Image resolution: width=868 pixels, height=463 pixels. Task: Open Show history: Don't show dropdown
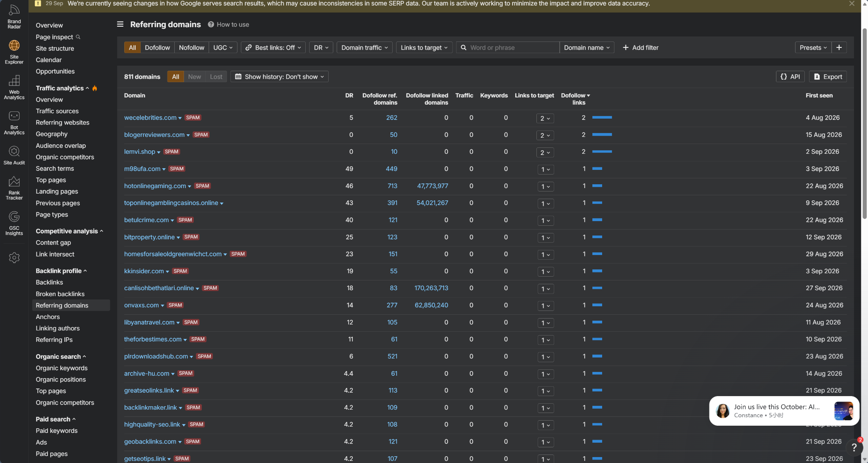pos(279,77)
